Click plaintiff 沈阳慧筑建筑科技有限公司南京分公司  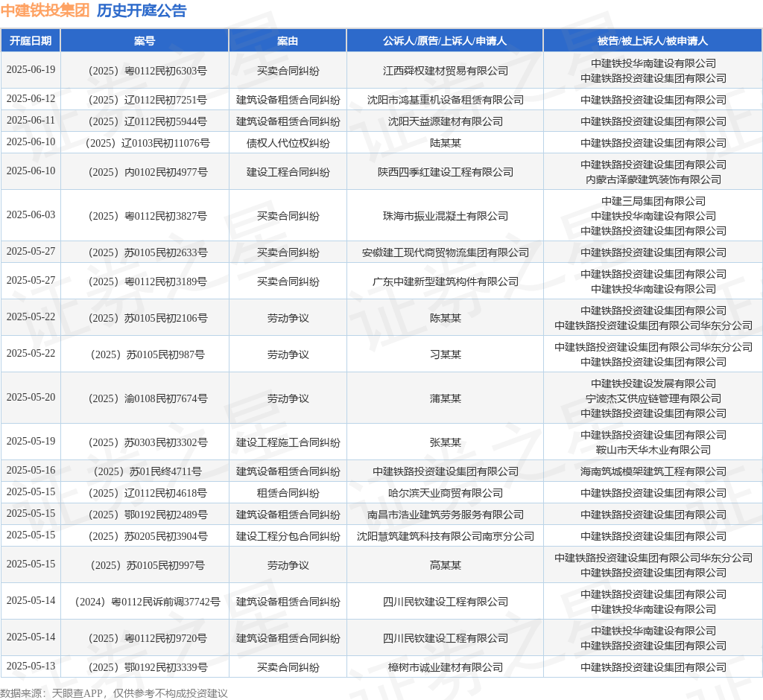[445, 537]
